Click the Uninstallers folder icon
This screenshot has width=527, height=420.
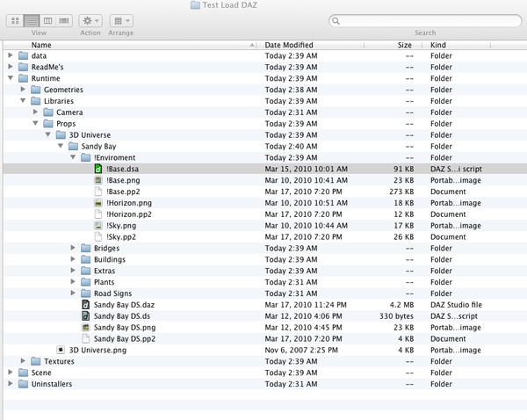[x=23, y=384]
